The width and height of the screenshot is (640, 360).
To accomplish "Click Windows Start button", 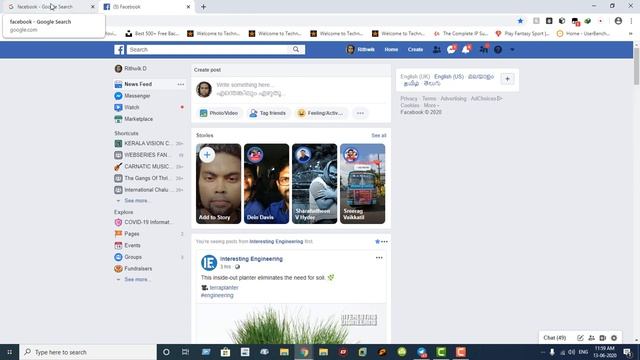I will click(x=9, y=352).
